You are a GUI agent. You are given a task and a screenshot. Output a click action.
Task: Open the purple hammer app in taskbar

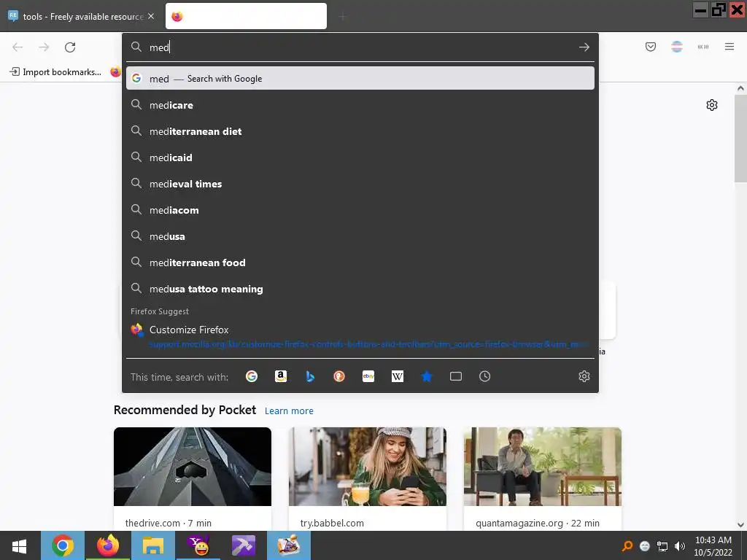pos(244,545)
